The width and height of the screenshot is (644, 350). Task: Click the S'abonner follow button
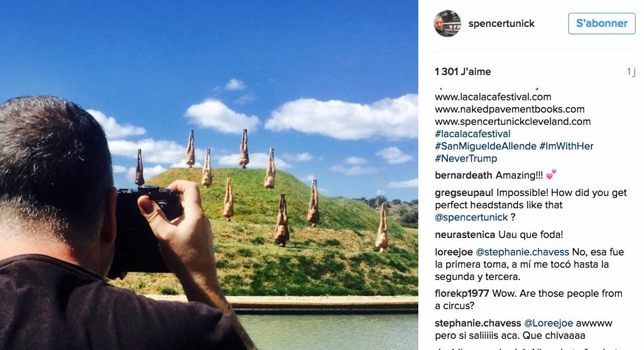pyautogui.click(x=601, y=23)
